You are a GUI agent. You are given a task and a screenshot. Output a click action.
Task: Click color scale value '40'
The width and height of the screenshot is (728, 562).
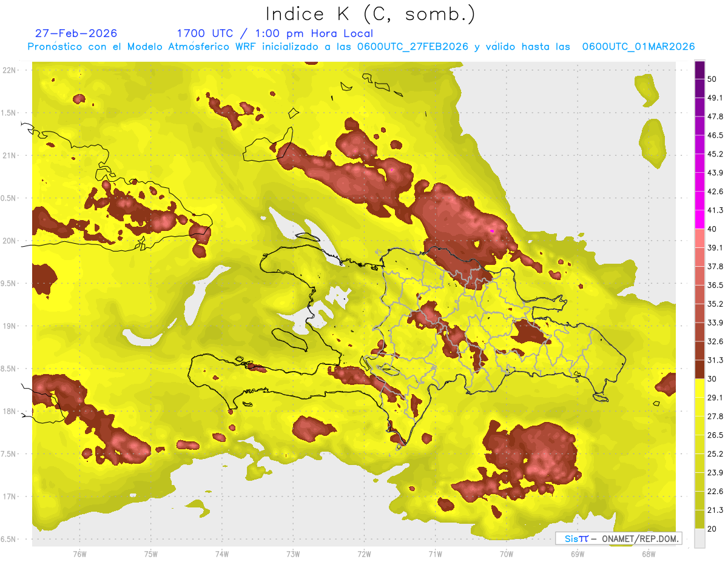[x=712, y=229]
